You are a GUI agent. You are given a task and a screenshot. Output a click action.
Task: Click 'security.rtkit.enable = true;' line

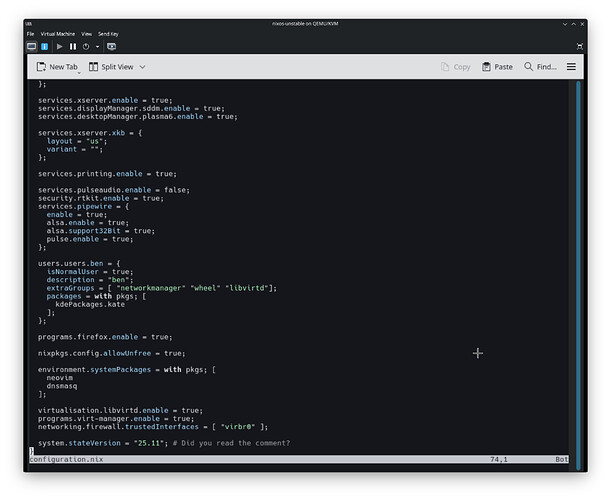(x=101, y=199)
